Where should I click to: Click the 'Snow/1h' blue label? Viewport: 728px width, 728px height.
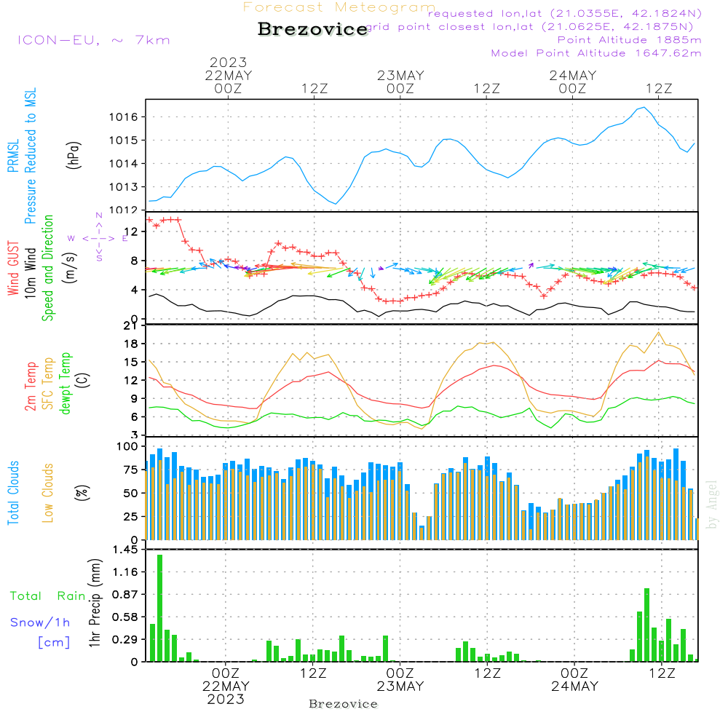(40, 622)
